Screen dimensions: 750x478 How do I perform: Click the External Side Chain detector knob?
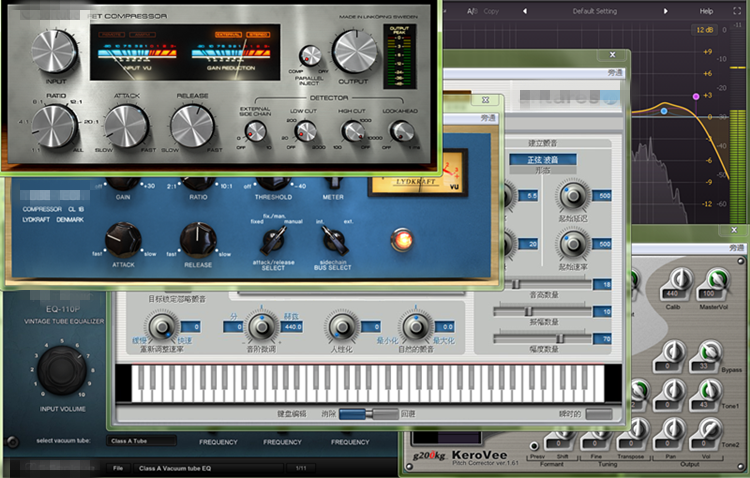point(255,131)
